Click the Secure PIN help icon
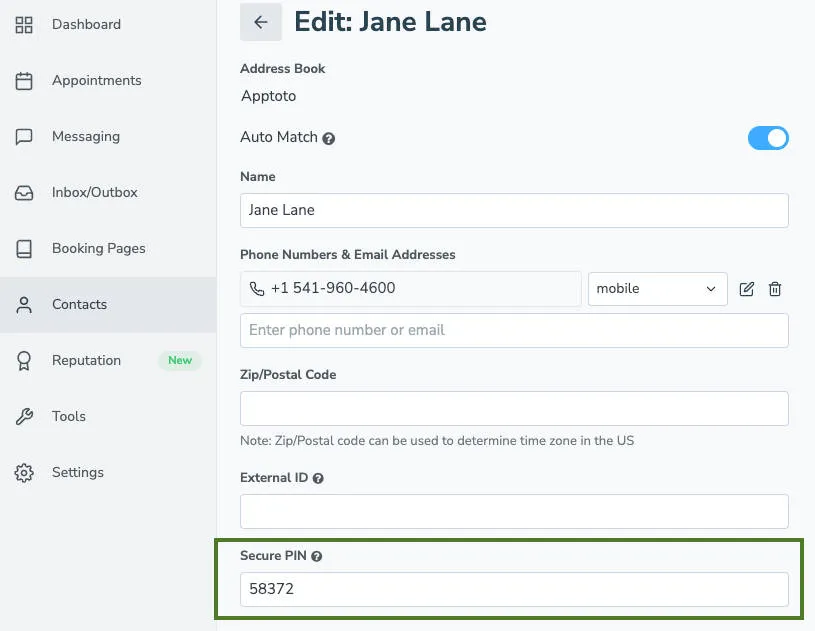The height and width of the screenshot is (631, 815). 315,556
